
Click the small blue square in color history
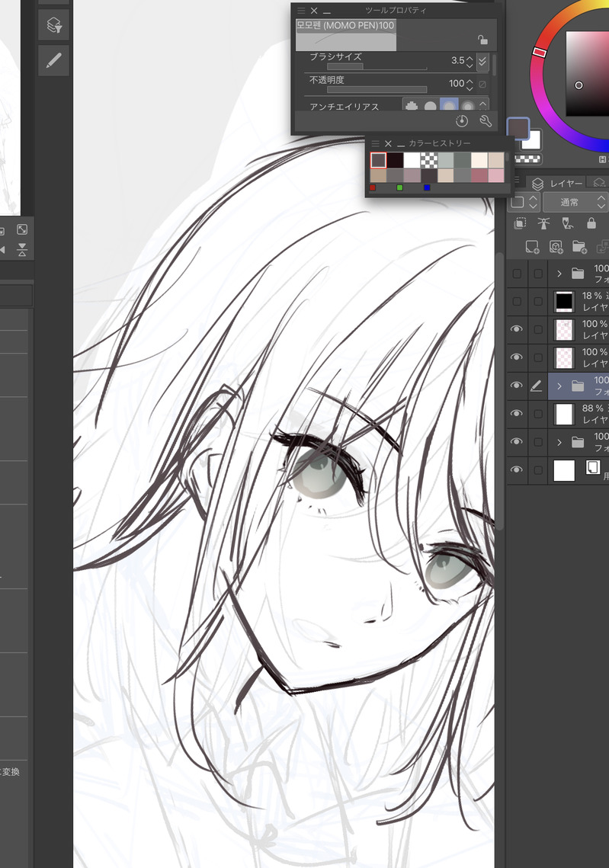[426, 188]
